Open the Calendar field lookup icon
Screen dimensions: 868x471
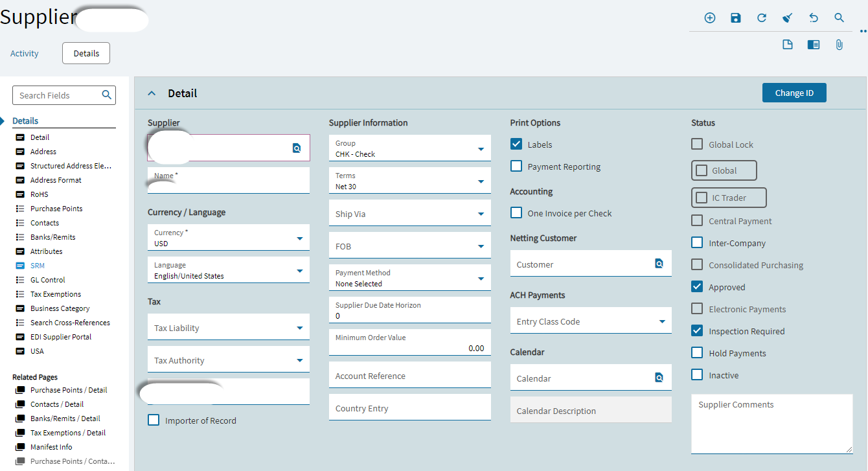659,378
